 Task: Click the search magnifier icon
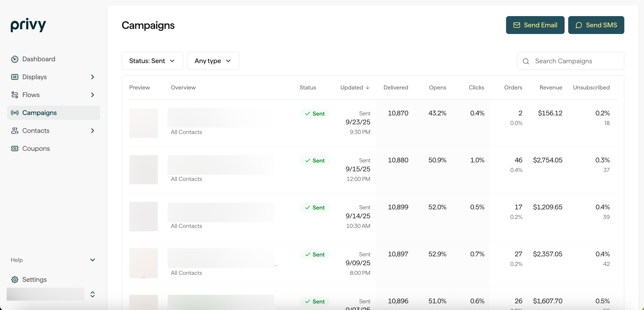click(x=526, y=61)
